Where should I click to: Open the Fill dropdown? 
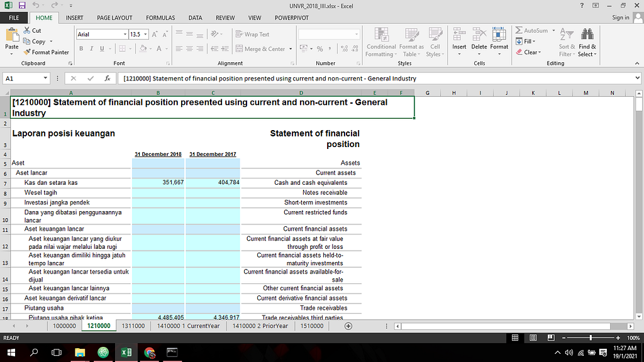(525, 41)
